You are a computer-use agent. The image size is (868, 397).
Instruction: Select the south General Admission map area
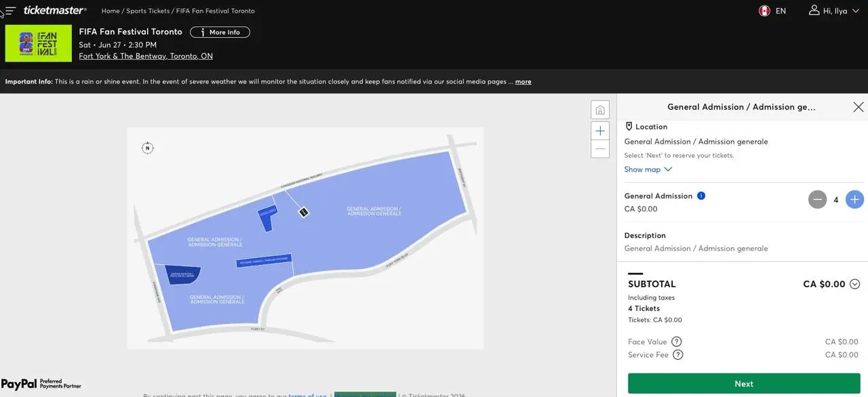pos(217,299)
